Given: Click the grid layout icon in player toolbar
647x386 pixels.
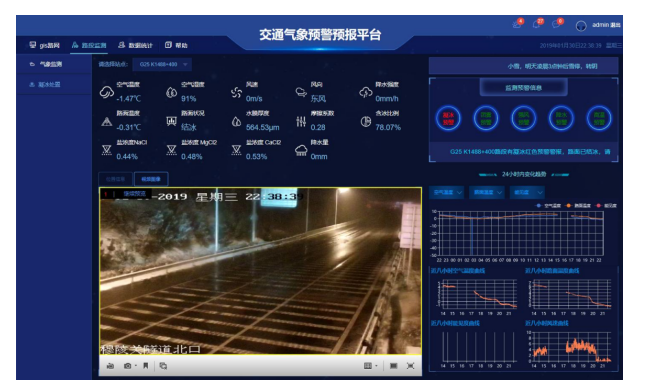Looking at the screenshot, I should [368, 366].
